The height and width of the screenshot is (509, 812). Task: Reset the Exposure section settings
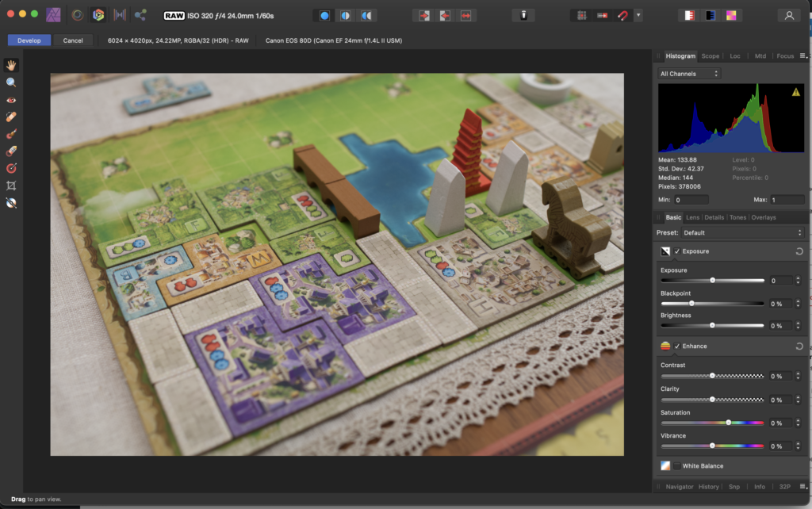pos(799,251)
